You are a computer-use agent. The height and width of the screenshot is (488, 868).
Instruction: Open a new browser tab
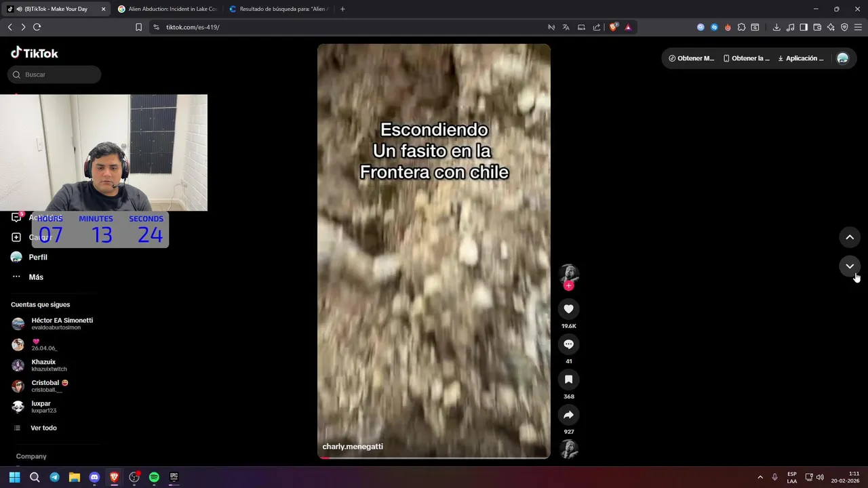coord(342,9)
